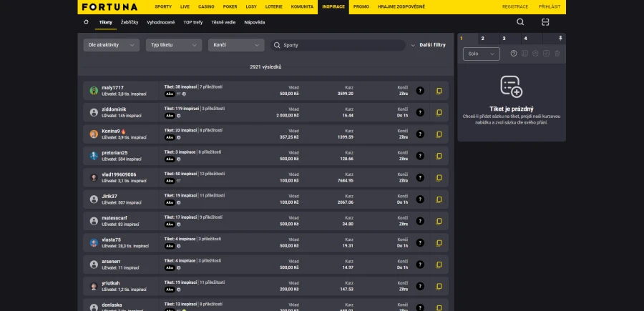Click the REGISTRACE button
The height and width of the screenshot is (311, 644).
point(515,7)
